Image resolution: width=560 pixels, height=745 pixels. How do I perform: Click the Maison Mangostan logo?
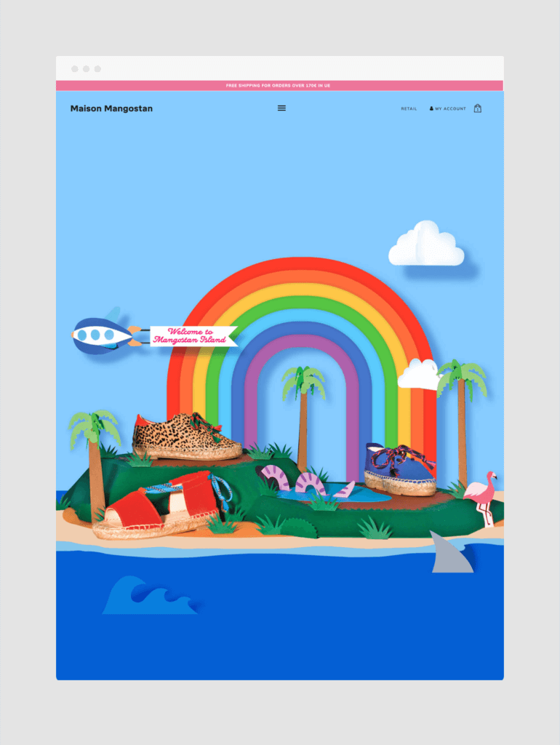click(x=111, y=108)
